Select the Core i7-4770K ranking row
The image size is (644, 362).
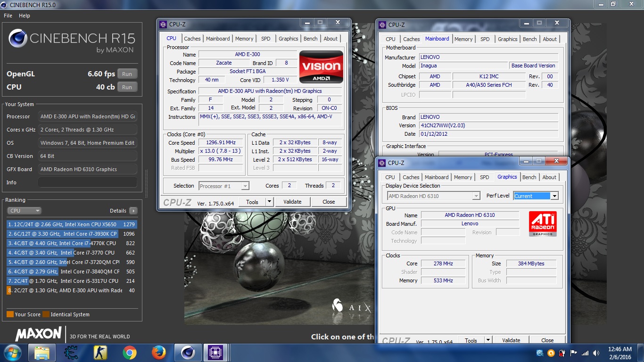click(72, 243)
